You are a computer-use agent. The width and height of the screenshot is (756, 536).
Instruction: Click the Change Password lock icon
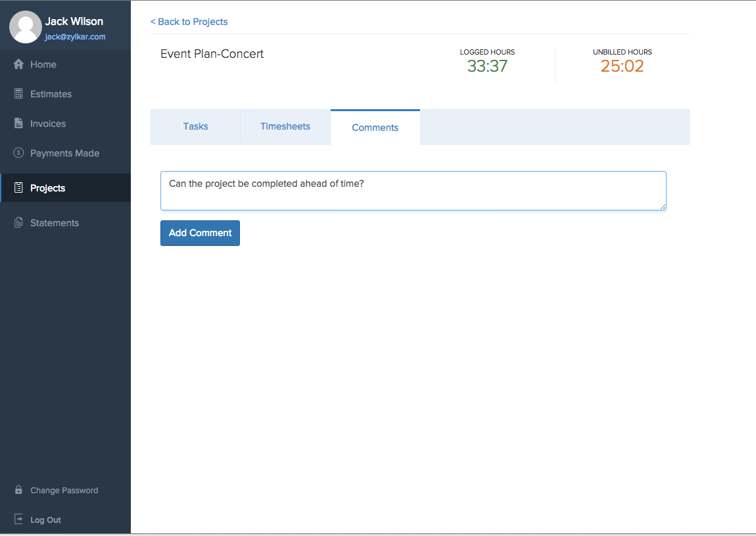tap(18, 491)
